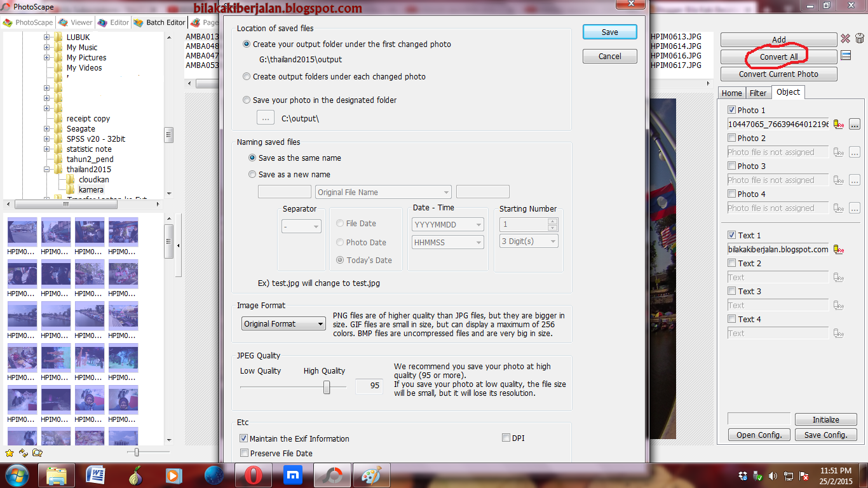Click the refresh arrows icon below thumbnails
The image size is (868, 488).
click(x=24, y=453)
